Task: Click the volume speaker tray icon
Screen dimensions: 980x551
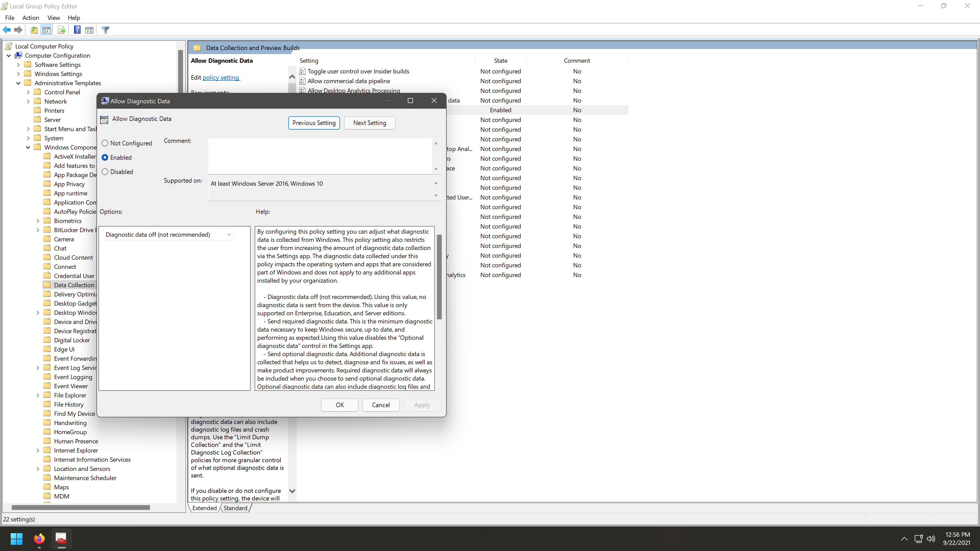Action: (x=931, y=539)
